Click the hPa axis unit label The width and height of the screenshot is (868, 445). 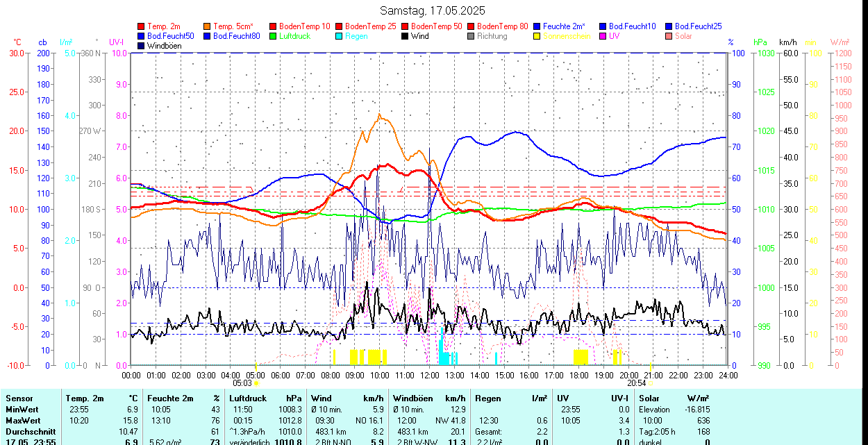click(760, 42)
